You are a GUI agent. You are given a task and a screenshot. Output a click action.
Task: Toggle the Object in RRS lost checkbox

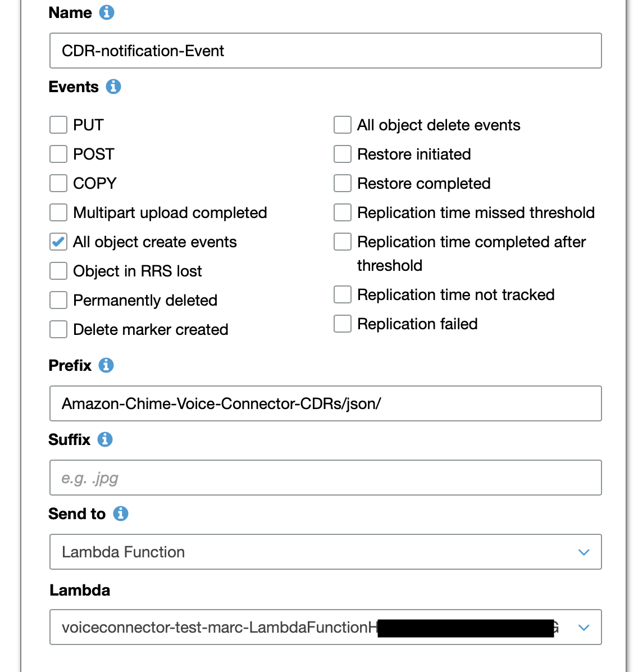(58, 271)
